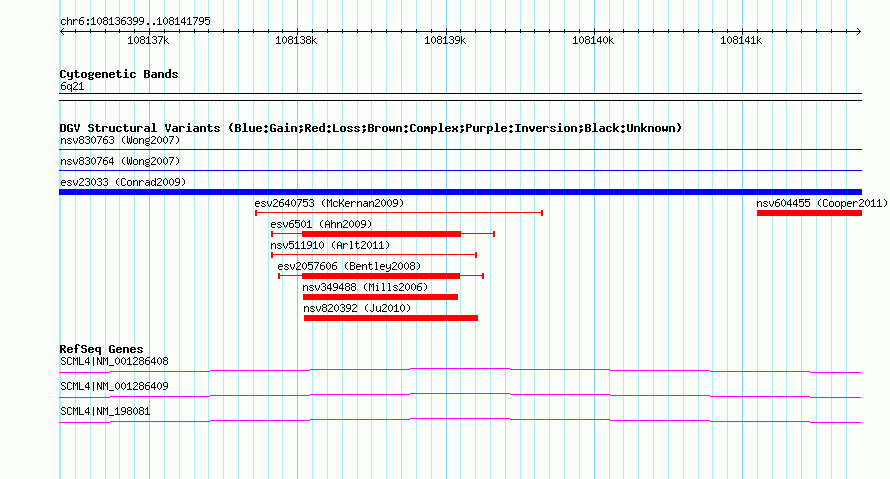Click the nsv830764 (Wong2007) label
This screenshot has height=479, width=890.
120,161
